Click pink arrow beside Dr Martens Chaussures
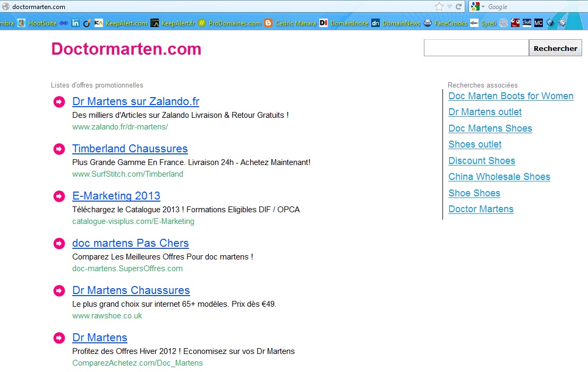Viewport: 588px width, 372px height. (59, 290)
